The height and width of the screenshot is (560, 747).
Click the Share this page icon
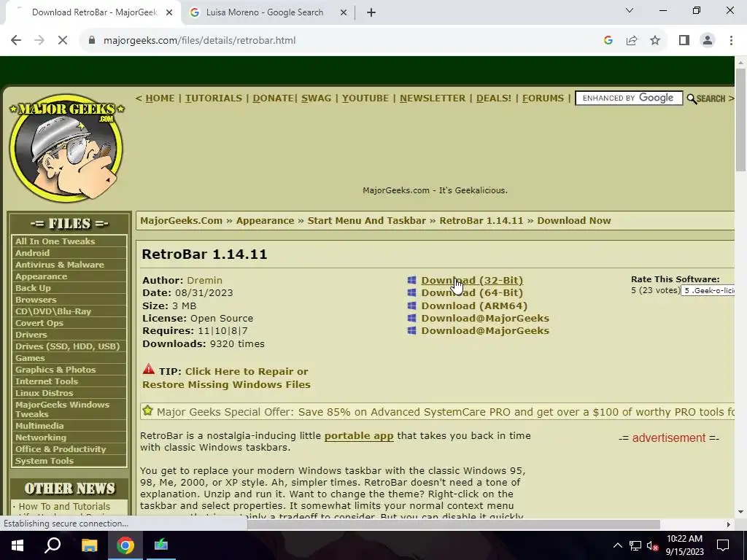(x=632, y=41)
